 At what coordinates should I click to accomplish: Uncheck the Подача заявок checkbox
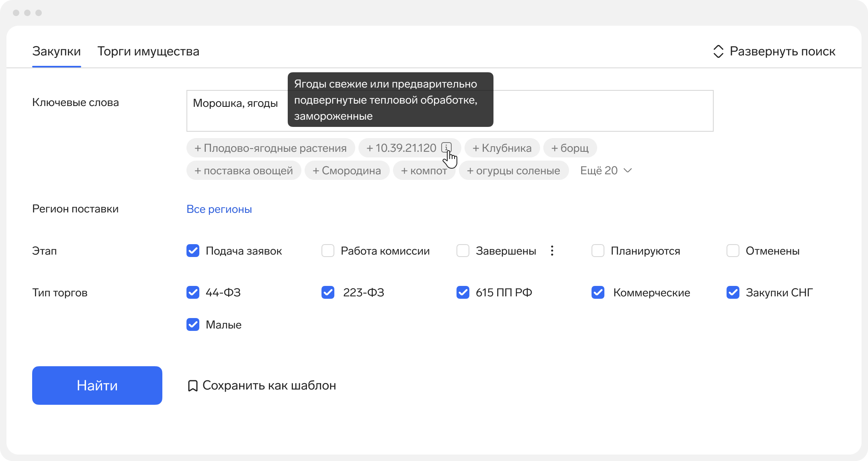(193, 251)
